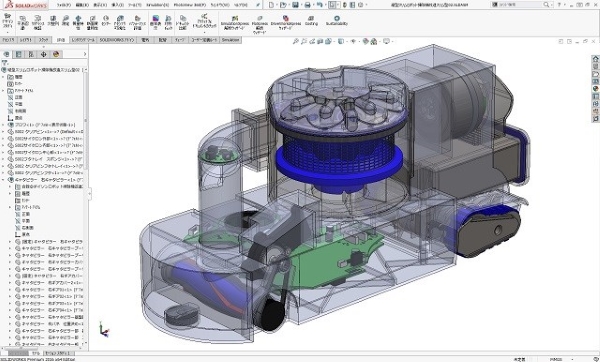Select the SOLIDWORKS Add-Ins ribbon tab
Viewport: 600px width, 362px height.
[x=117, y=40]
